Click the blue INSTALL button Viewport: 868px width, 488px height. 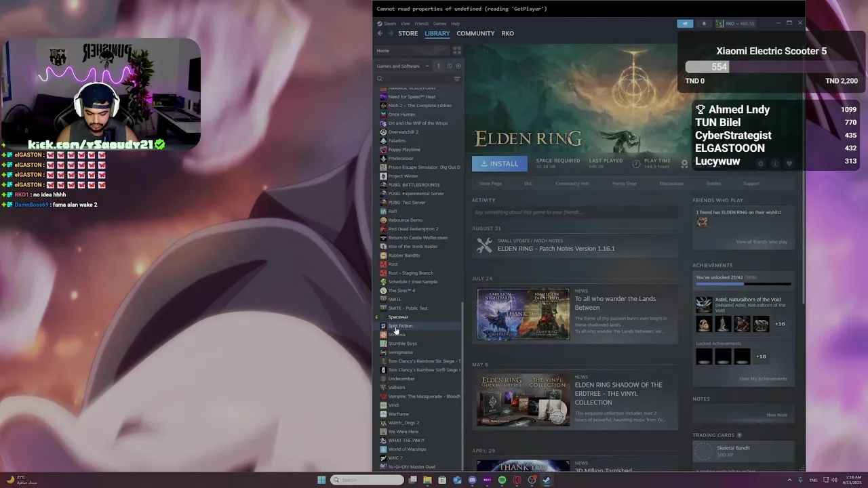[x=499, y=163]
